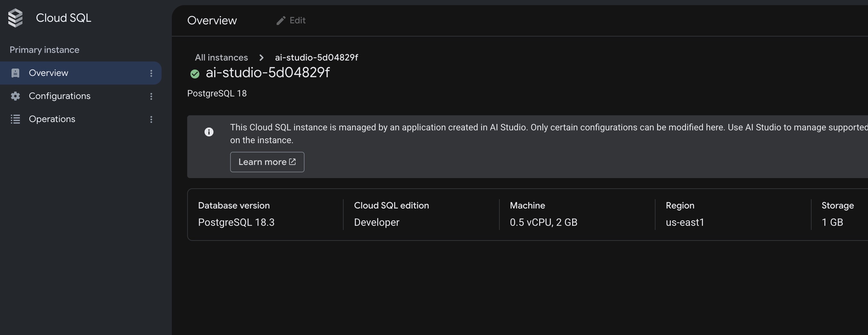Image resolution: width=868 pixels, height=335 pixels.
Task: Click the 0.5 vCPU, 2 GB value
Action: point(544,222)
